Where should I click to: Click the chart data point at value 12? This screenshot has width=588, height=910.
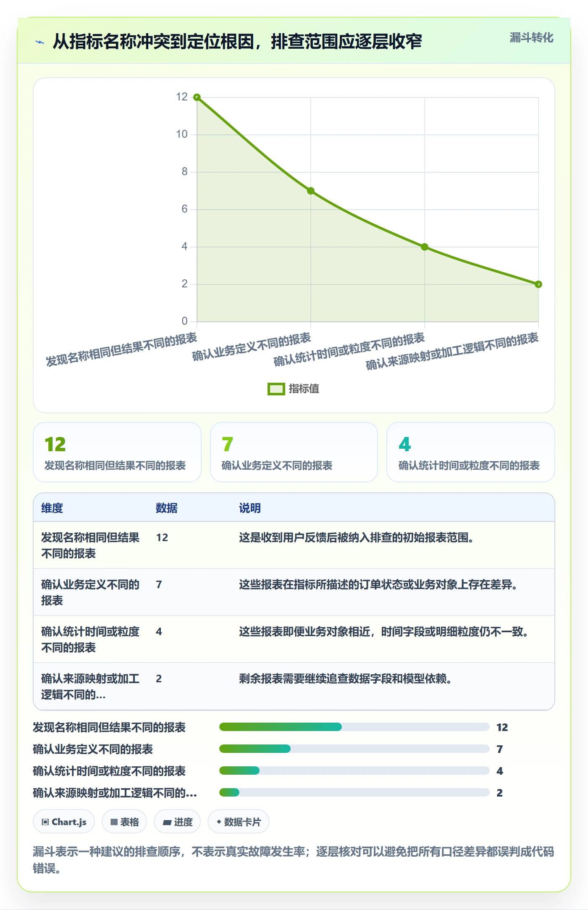pos(197,97)
